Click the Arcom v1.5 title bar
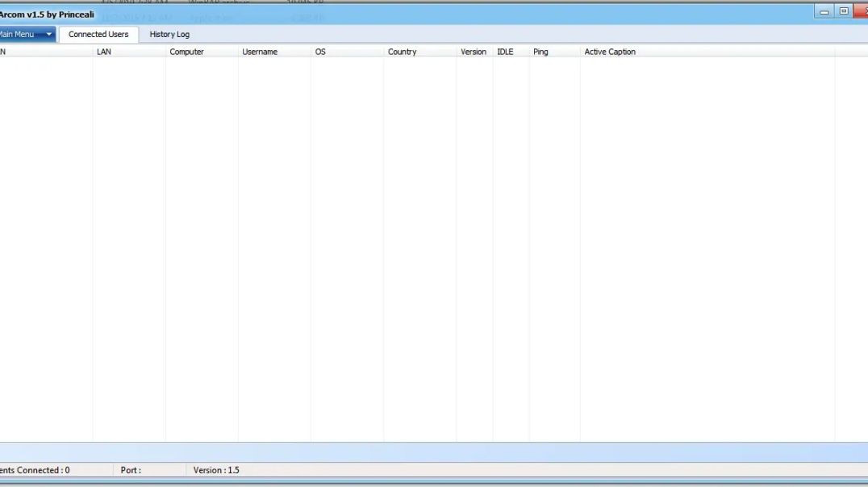Viewport: 868px width, 487px height. tap(403, 14)
